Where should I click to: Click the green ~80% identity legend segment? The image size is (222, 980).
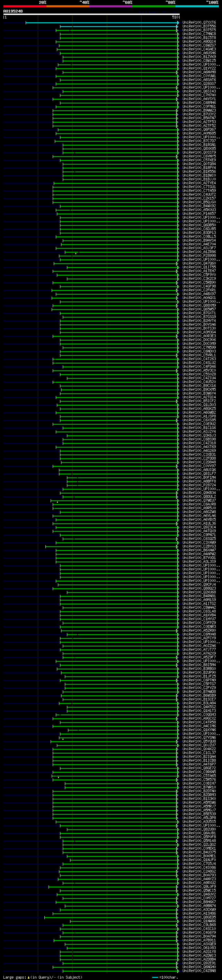(x=154, y=6)
